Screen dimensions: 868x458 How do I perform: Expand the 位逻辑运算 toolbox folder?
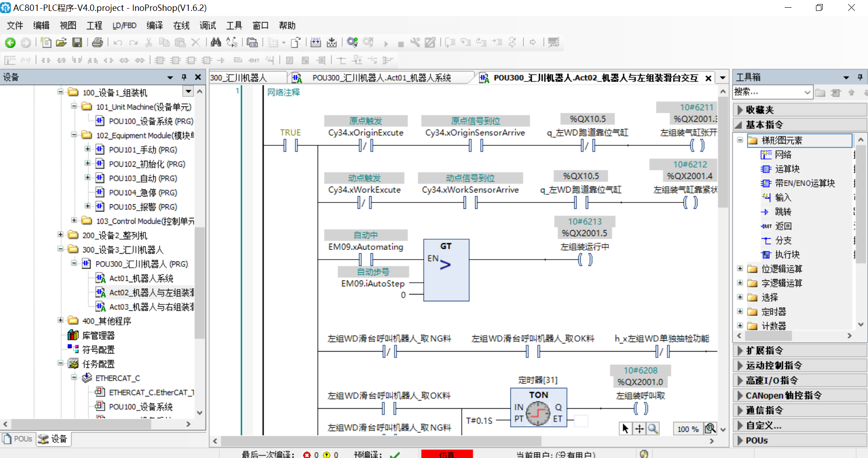[740, 269]
